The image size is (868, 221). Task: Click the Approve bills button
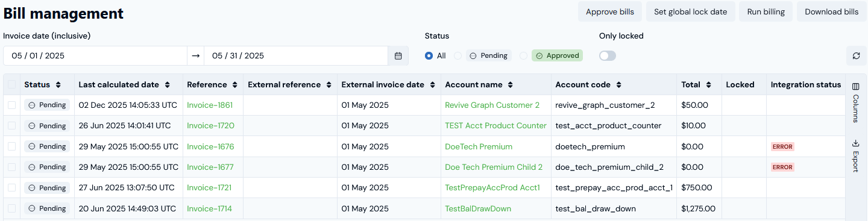(610, 11)
